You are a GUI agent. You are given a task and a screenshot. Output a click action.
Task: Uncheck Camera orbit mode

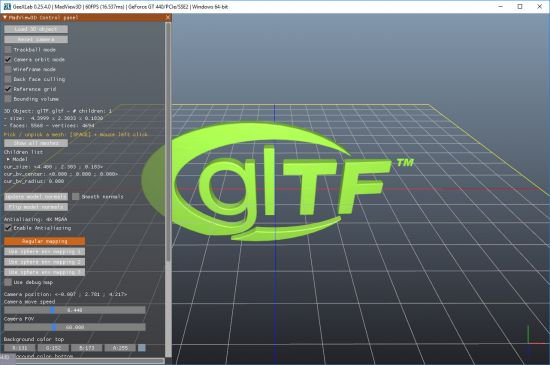coord(8,60)
